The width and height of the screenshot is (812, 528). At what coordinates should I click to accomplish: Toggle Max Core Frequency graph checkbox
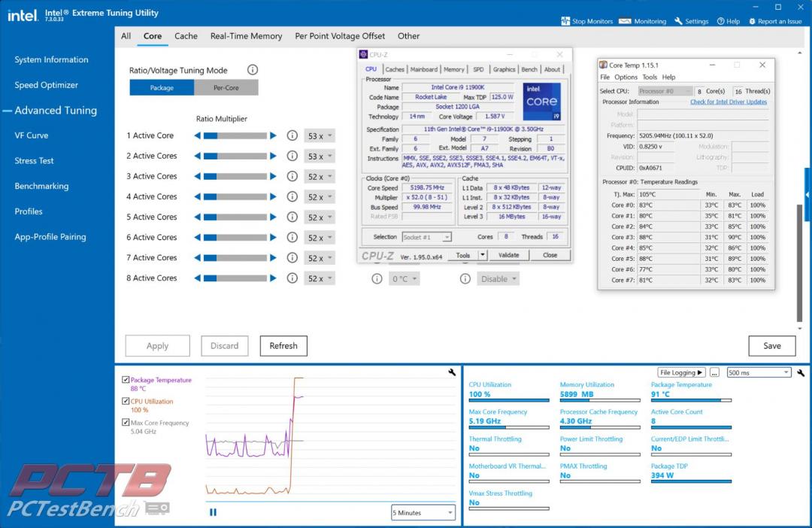pos(126,422)
